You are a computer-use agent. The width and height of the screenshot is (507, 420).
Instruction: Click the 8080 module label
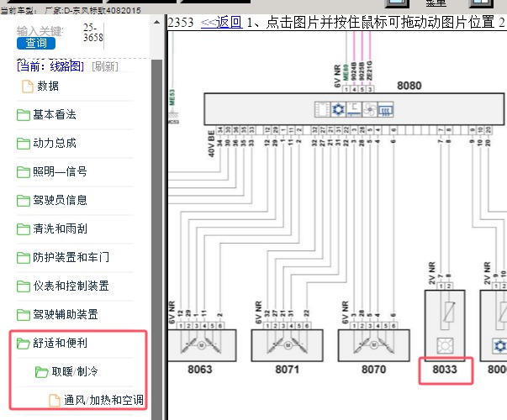[409, 86]
